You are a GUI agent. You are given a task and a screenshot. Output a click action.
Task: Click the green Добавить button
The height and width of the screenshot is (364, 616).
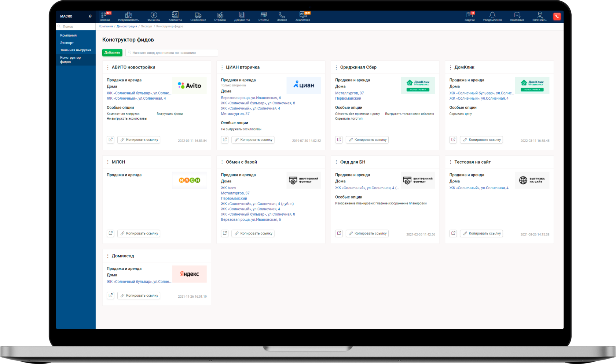tap(112, 53)
